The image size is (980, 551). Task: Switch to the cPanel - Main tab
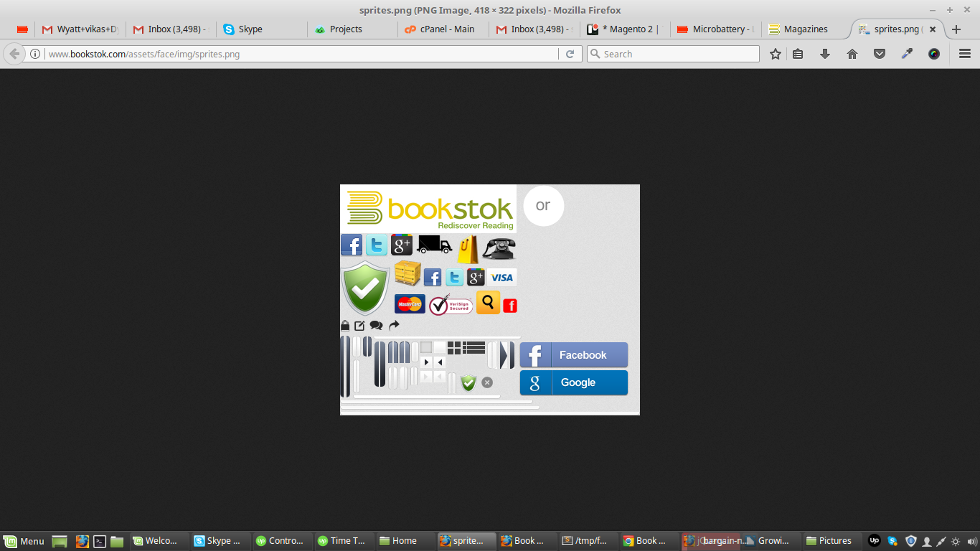441,29
